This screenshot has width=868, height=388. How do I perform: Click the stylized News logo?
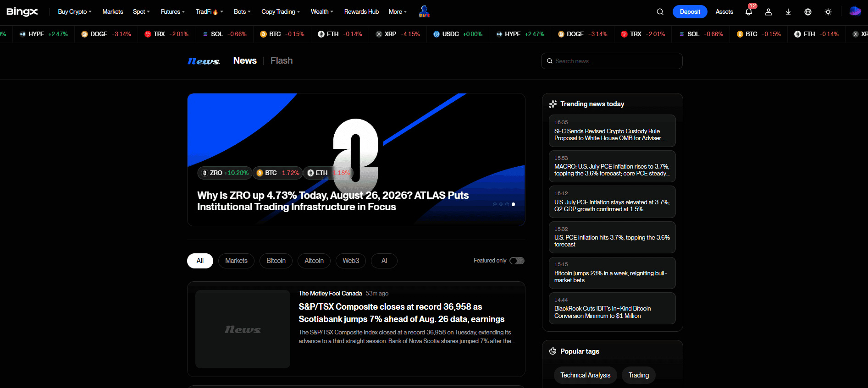coord(204,61)
